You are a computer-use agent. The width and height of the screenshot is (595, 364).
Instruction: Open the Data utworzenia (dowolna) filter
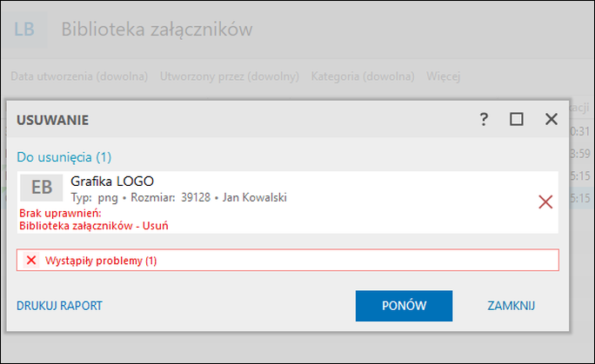point(79,76)
